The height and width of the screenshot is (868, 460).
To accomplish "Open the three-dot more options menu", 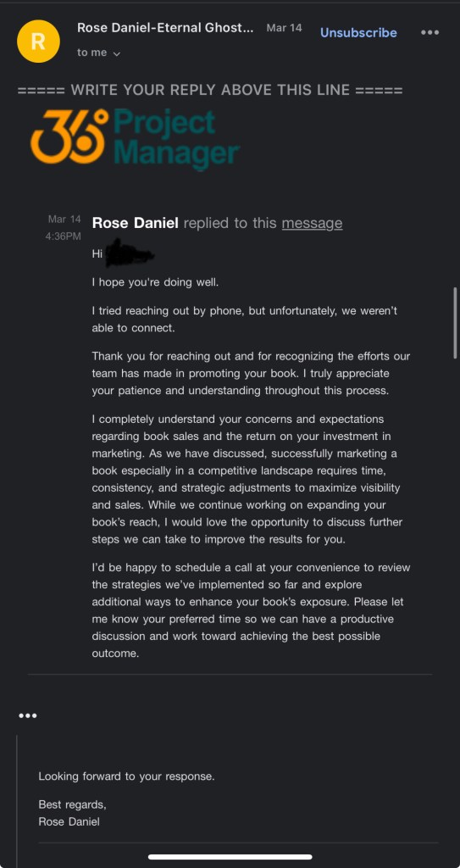I will [x=430, y=32].
